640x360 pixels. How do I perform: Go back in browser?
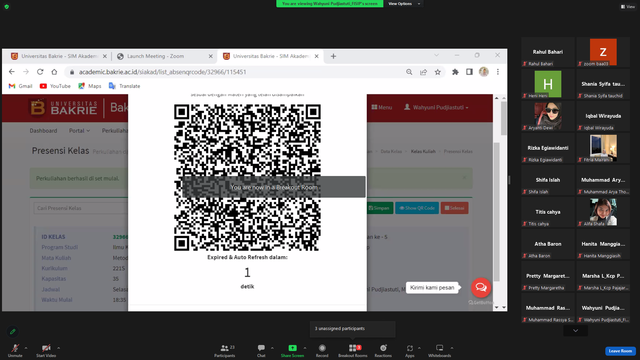11,72
